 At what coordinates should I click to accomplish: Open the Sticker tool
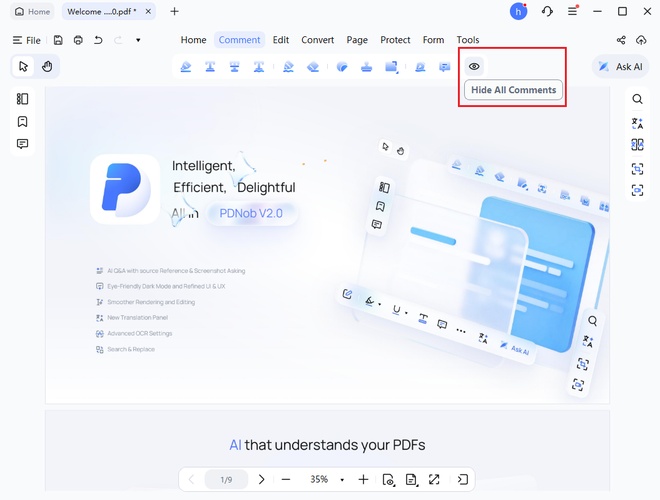342,66
